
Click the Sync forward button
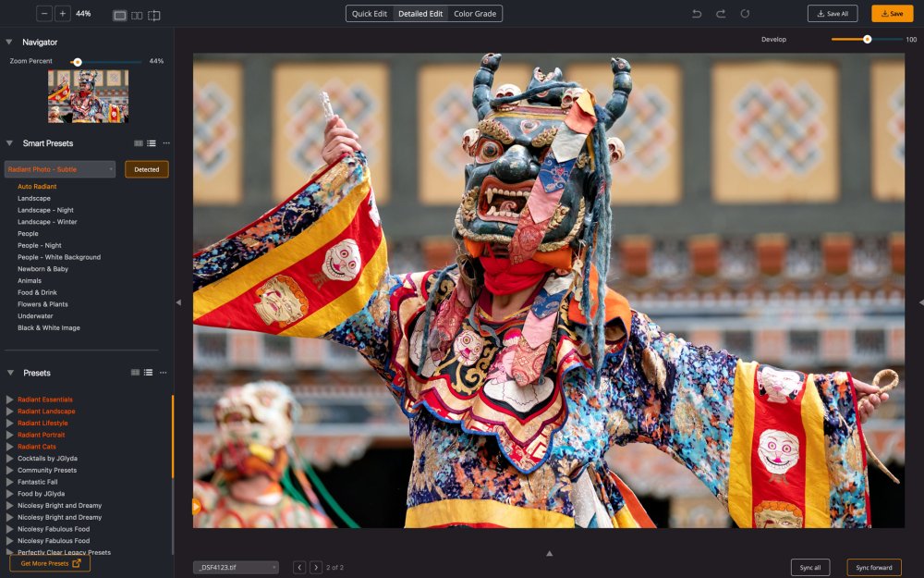click(x=874, y=568)
